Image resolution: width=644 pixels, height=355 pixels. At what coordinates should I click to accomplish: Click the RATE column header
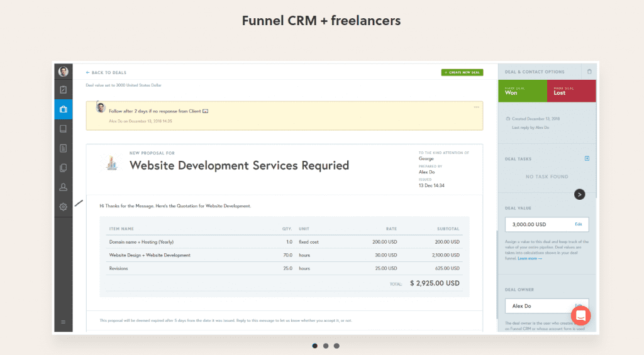pyautogui.click(x=391, y=229)
